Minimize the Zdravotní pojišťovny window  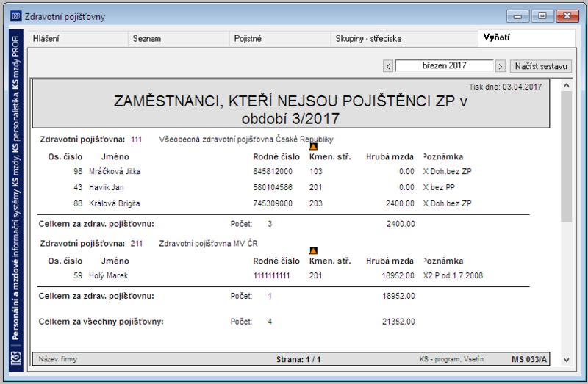click(x=518, y=16)
